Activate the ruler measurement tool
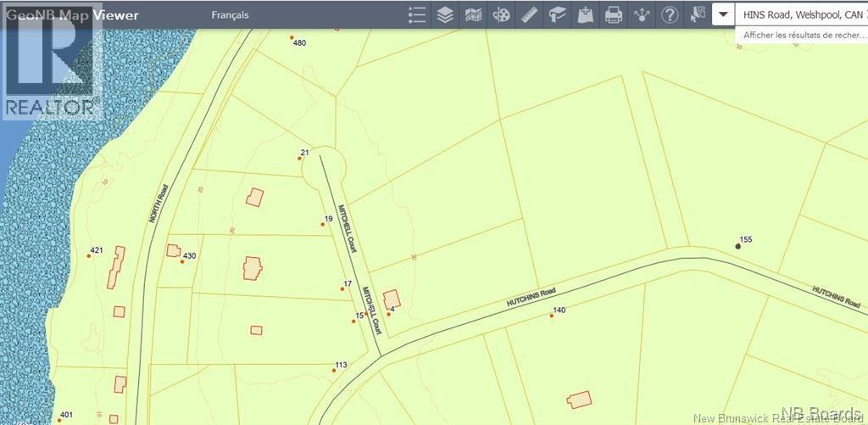The image size is (868, 425). (x=530, y=14)
